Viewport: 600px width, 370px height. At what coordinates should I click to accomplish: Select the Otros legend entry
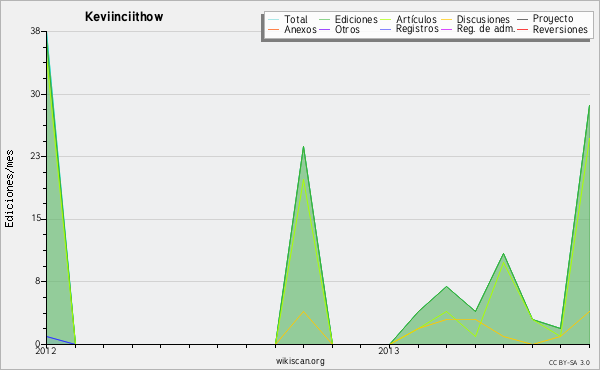pos(347,29)
